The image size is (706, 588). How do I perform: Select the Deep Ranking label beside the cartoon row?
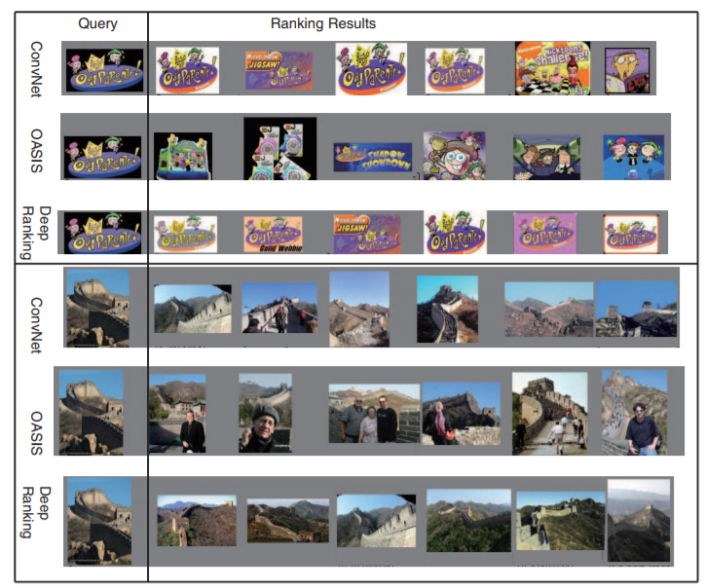36,233
